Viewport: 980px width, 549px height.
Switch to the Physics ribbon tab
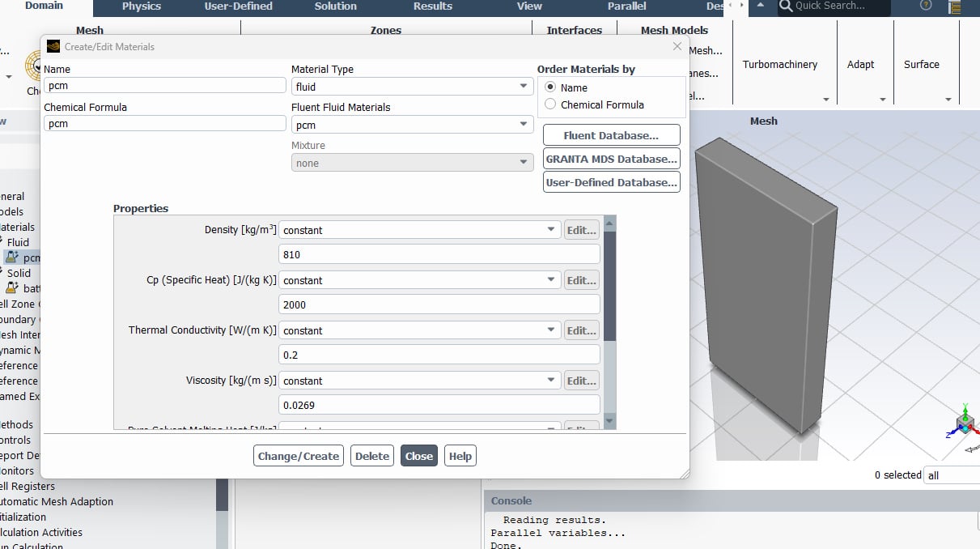142,6
